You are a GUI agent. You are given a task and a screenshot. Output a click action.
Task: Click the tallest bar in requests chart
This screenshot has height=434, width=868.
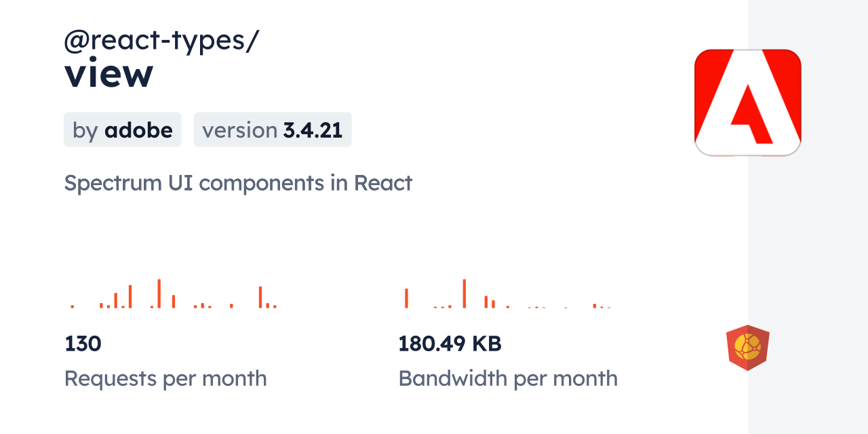tap(159, 294)
